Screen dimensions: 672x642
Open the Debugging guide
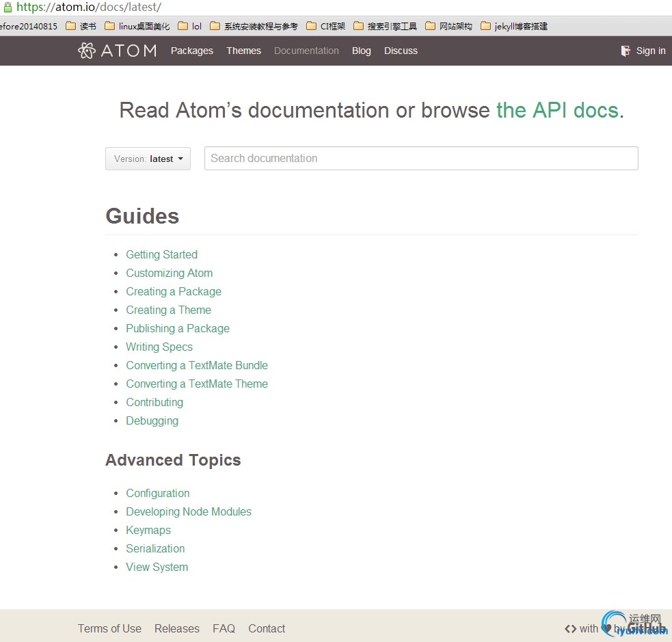pos(152,420)
